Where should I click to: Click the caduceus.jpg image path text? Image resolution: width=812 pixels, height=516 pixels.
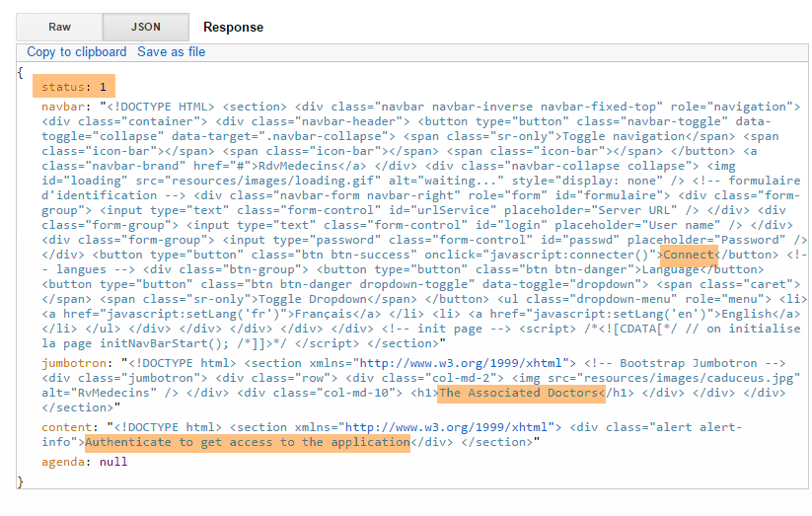[722, 378]
